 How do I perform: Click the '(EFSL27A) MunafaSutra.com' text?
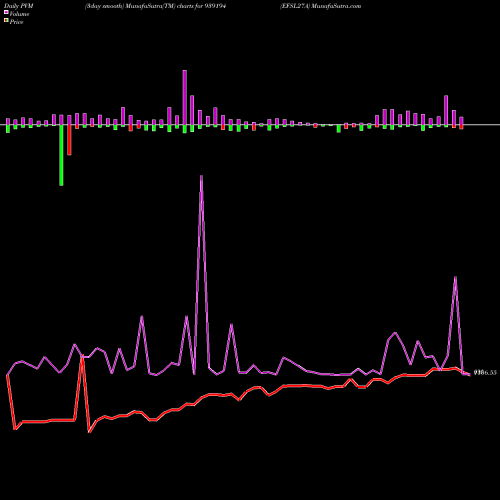pyautogui.click(x=321, y=6)
